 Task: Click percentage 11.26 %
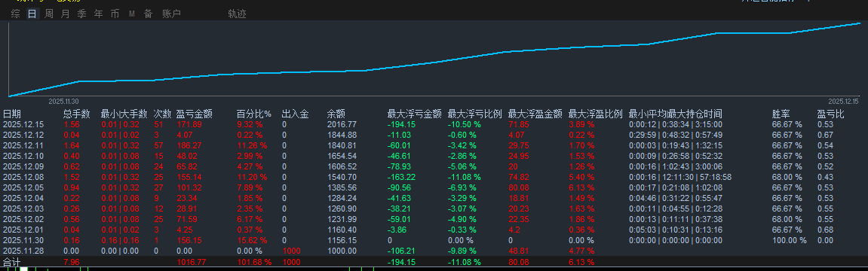[x=252, y=145]
